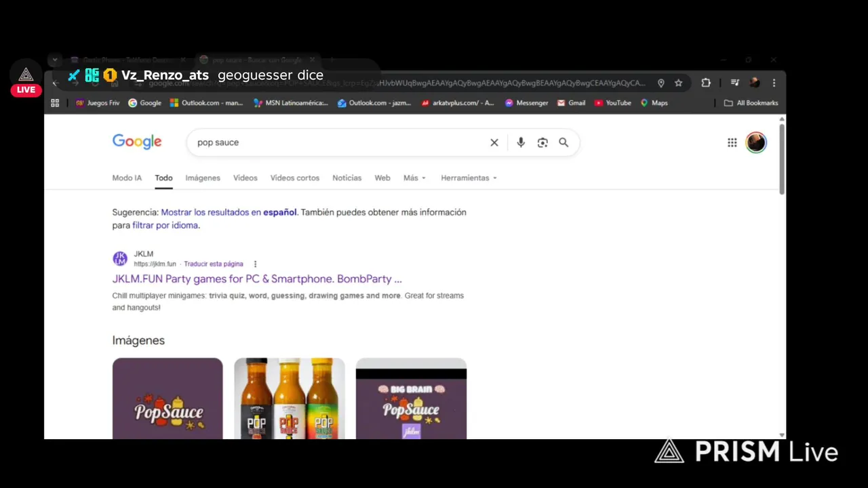The image size is (868, 488).
Task: Switch to the Videos cortos tab
Action: [x=295, y=178]
